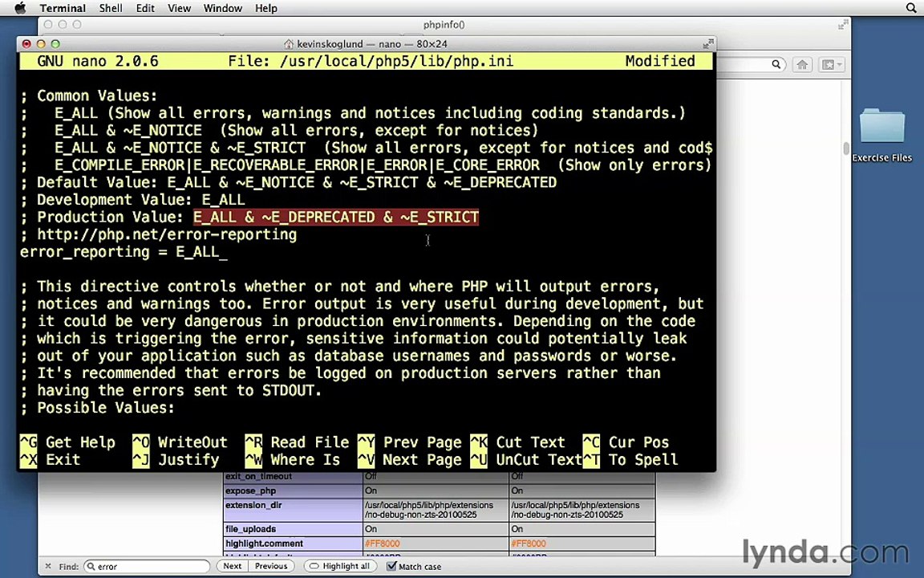Image resolution: width=924 pixels, height=578 pixels.
Task: Click the ^C Cur Pos shortcut
Action: point(626,442)
